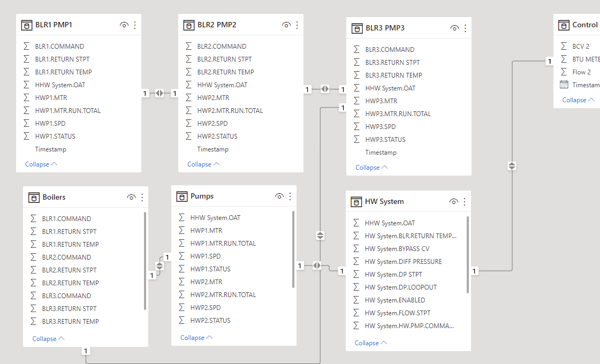This screenshot has width=600, height=364.
Task: Click the BLR1 PMP1 table icon
Action: pyautogui.click(x=26, y=25)
